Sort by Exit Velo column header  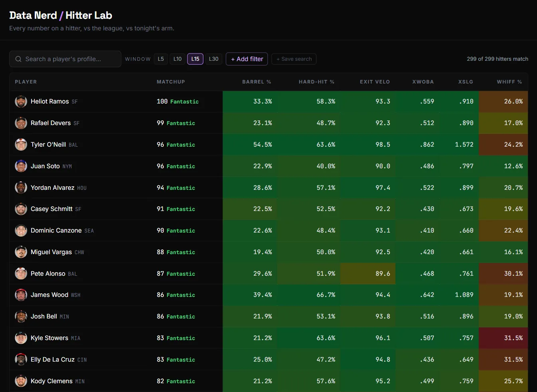click(x=375, y=82)
